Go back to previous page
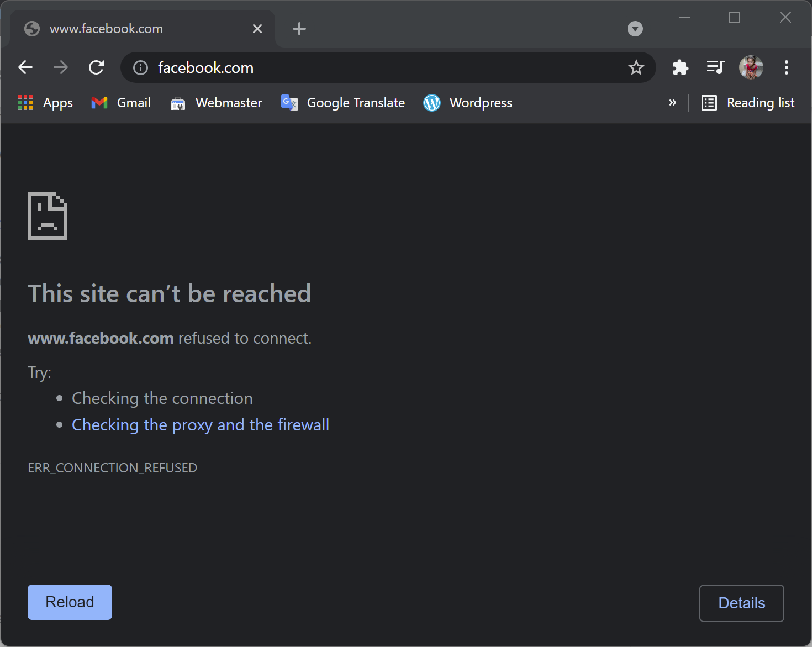The image size is (812, 647). point(25,67)
